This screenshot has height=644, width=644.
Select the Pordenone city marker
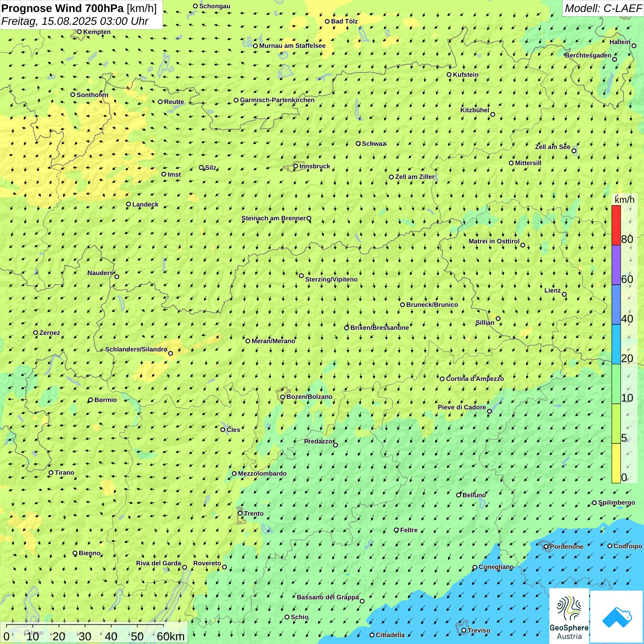click(x=546, y=546)
